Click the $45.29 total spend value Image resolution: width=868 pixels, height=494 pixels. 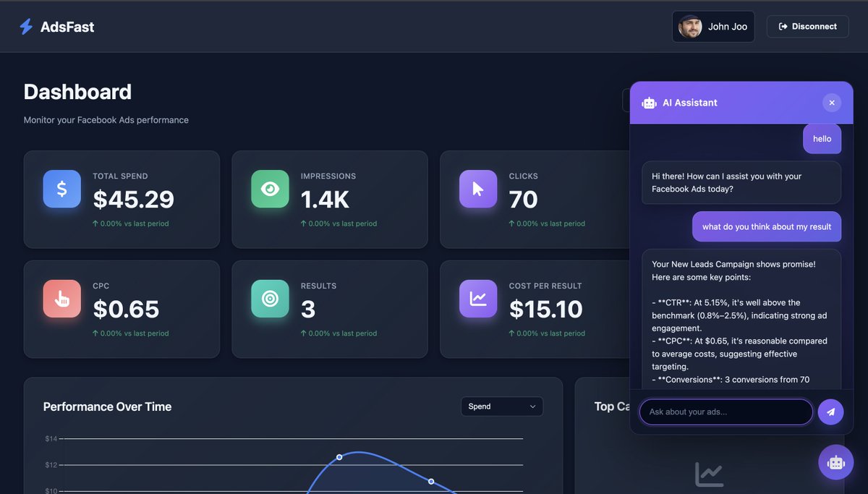(134, 200)
